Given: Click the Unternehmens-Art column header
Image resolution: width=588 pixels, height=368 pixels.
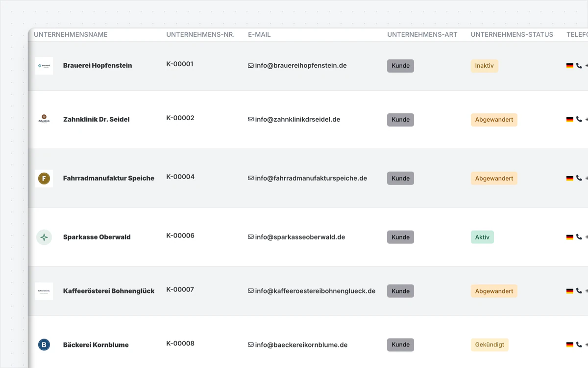Looking at the screenshot, I should (422, 35).
